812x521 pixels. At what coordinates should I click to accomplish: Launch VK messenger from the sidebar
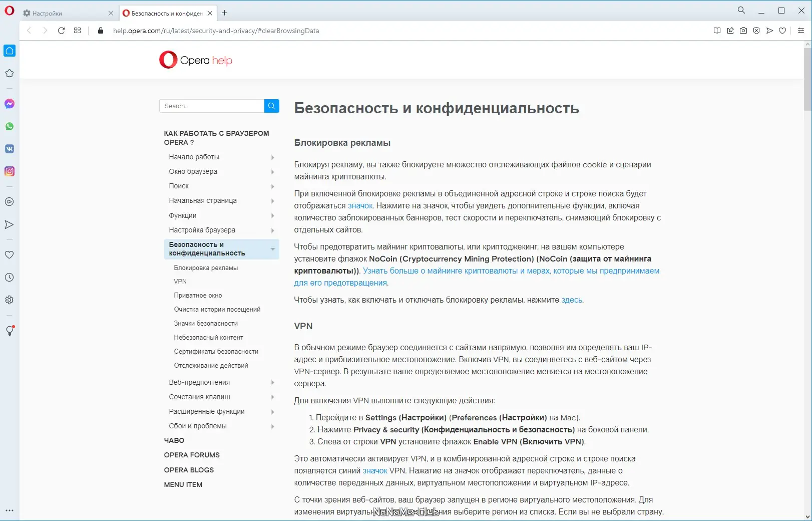pos(10,149)
